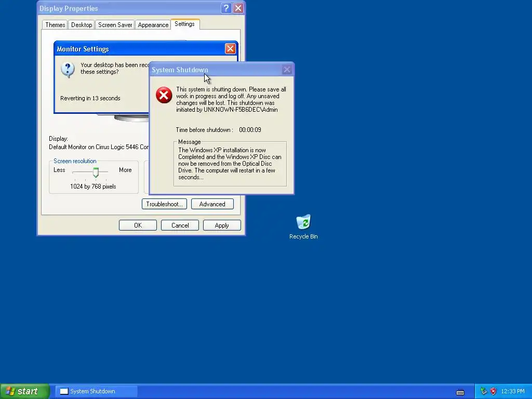Click the 'Less' resolution label

(x=59, y=170)
